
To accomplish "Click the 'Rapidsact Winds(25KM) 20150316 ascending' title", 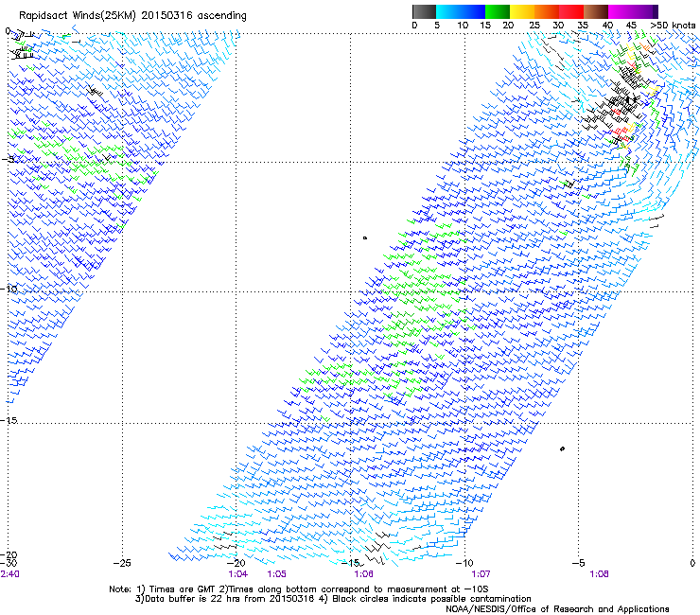I will [x=132, y=16].
